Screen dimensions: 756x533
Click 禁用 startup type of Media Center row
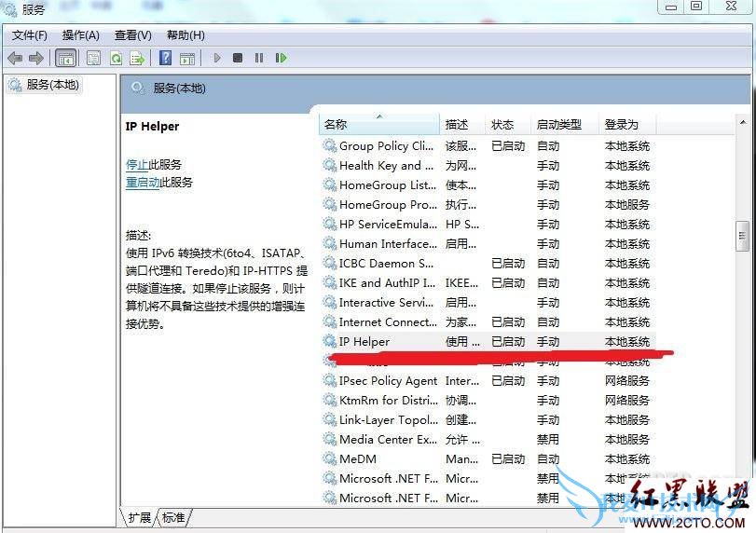tap(548, 440)
